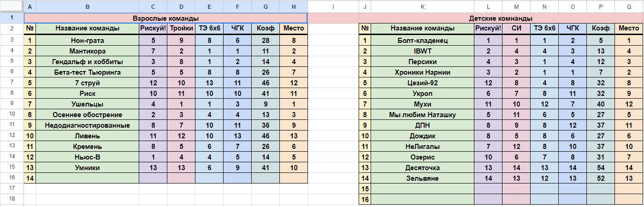Click the "Детские команды" merged title cell
The width and height of the screenshot is (644, 207).
pyautogui.click(x=500, y=18)
